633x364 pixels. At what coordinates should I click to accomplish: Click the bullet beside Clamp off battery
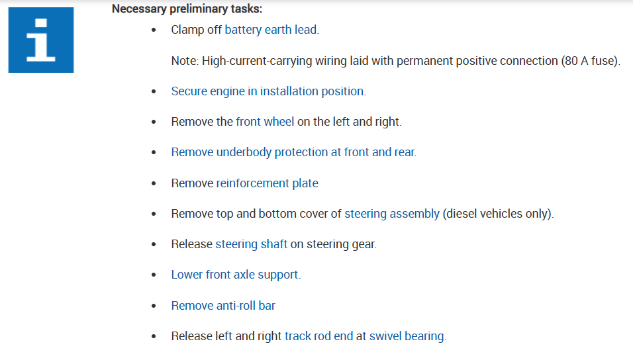pos(154,30)
